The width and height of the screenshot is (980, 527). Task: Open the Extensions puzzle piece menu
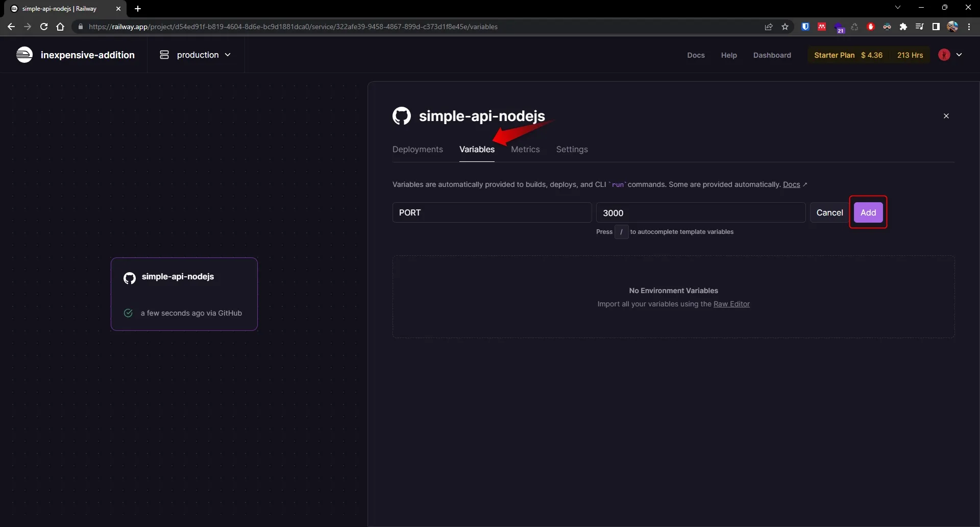[903, 27]
